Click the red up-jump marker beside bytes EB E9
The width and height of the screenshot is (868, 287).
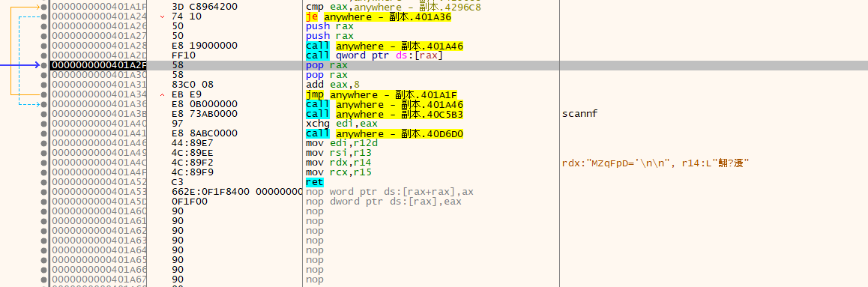[x=162, y=94]
